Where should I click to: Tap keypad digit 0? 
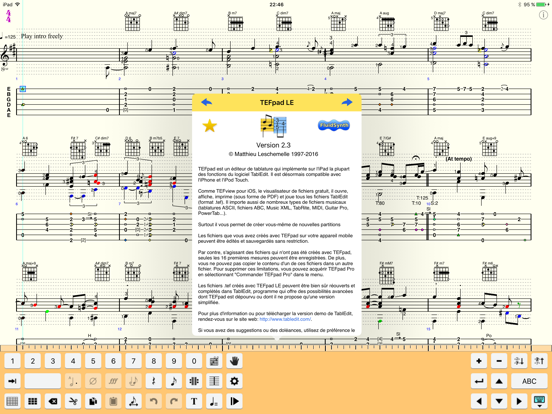coord(194,361)
